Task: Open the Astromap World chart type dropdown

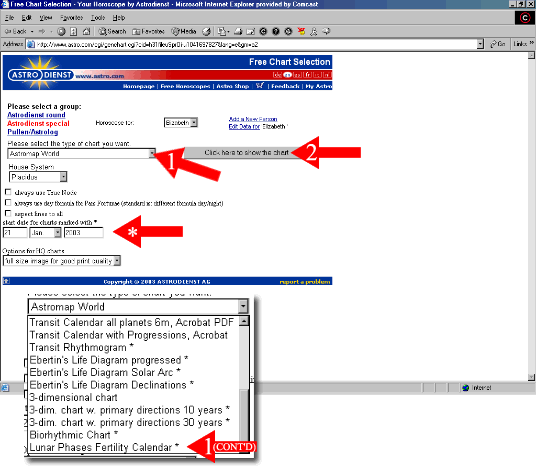Action: (x=81, y=154)
